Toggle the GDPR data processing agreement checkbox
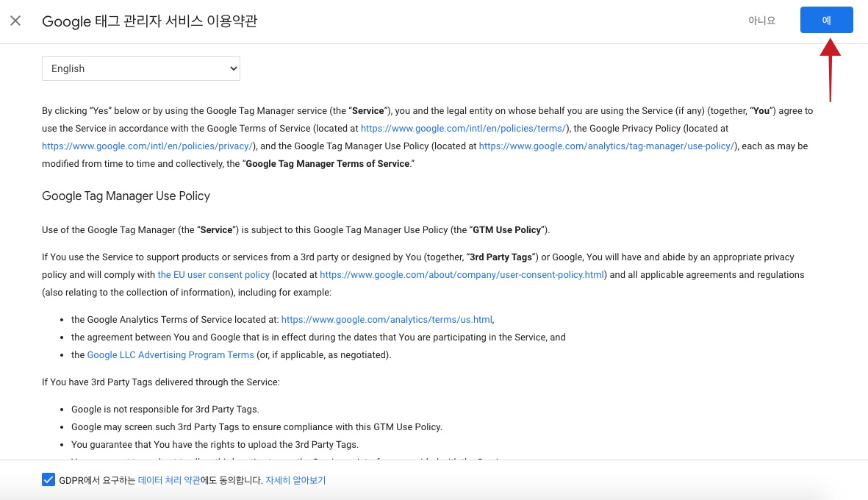The image size is (868, 500). click(49, 479)
